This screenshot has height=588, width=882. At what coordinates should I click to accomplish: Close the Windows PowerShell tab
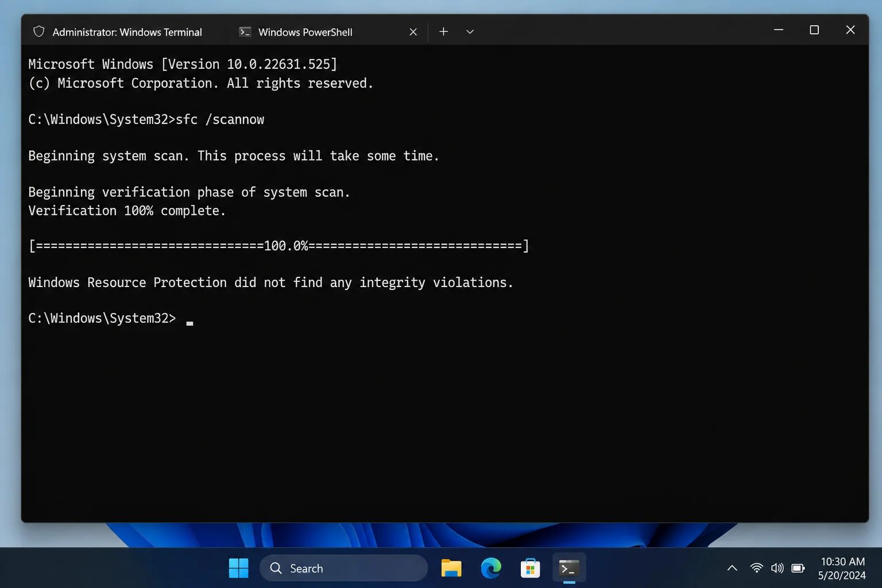click(413, 32)
